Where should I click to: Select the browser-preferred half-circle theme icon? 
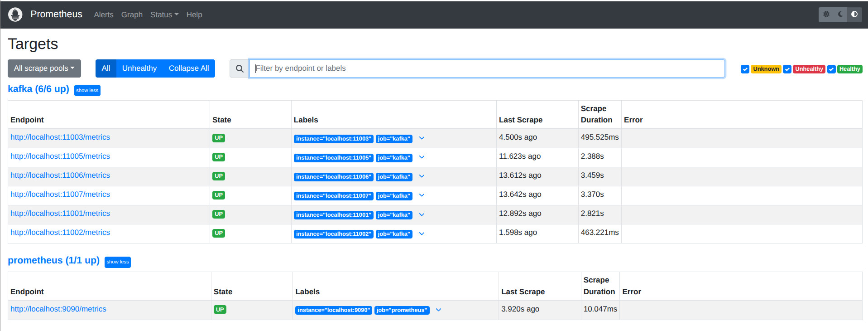pyautogui.click(x=854, y=15)
